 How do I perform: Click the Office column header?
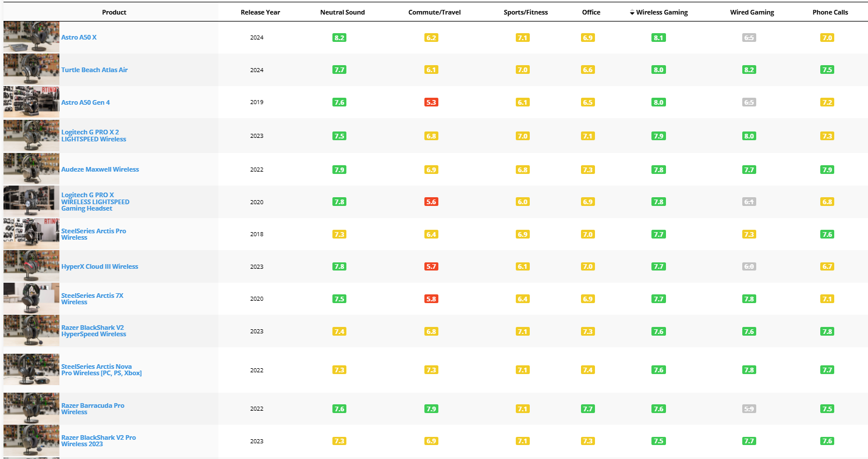591,12
